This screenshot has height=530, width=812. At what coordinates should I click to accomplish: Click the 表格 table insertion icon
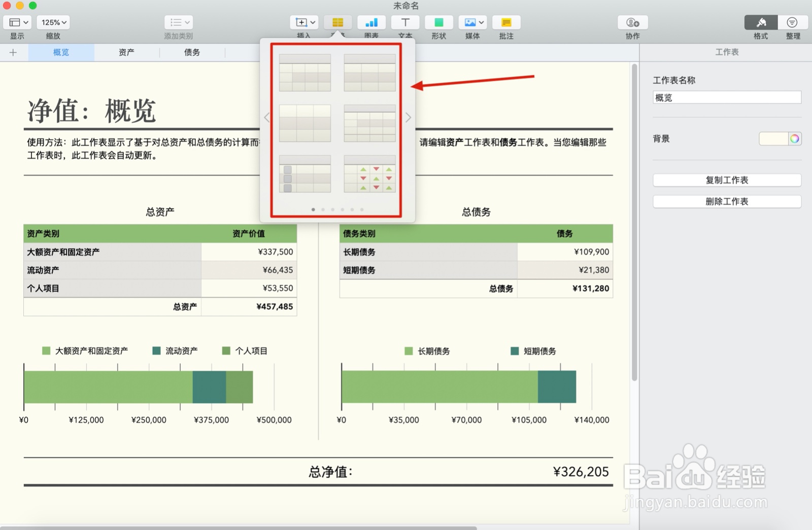(x=337, y=22)
